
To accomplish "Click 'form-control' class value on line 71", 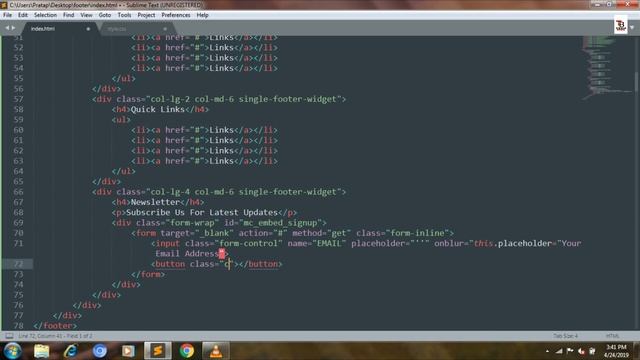I will click(248, 244).
